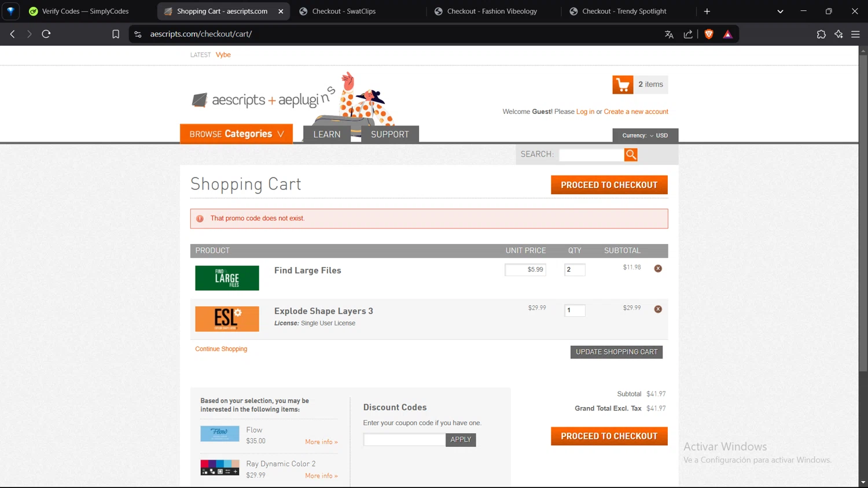Click the aescripts + aeplugins logo
The image size is (868, 488).
(x=264, y=99)
